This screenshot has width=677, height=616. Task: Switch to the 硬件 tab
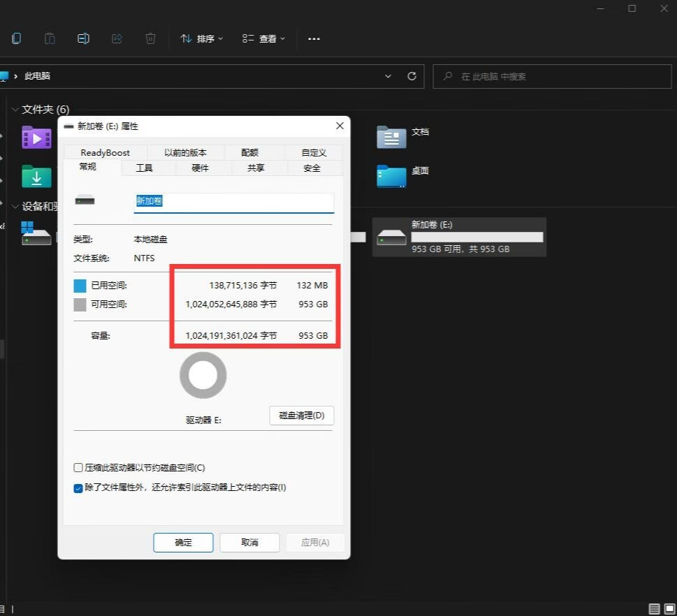pos(200,168)
